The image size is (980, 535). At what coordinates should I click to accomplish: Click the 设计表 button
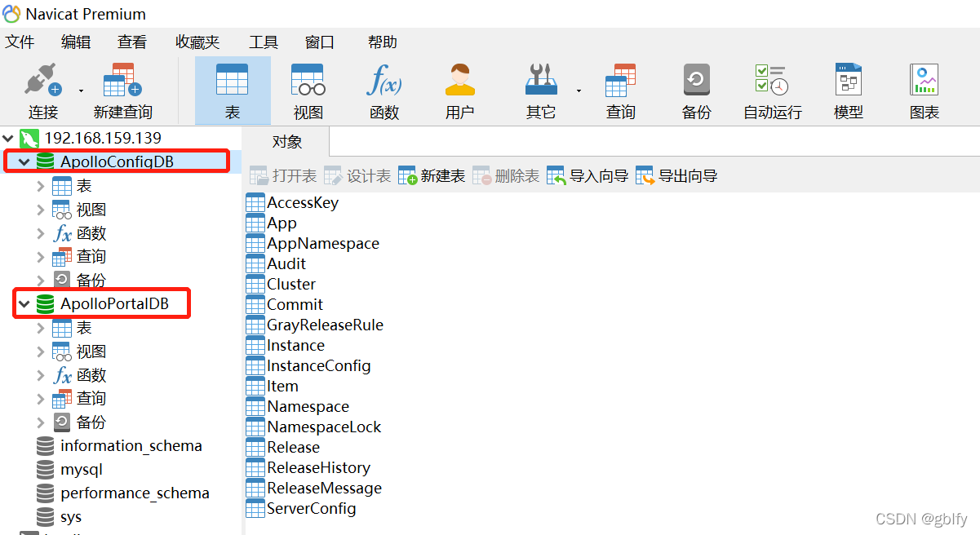point(357,176)
